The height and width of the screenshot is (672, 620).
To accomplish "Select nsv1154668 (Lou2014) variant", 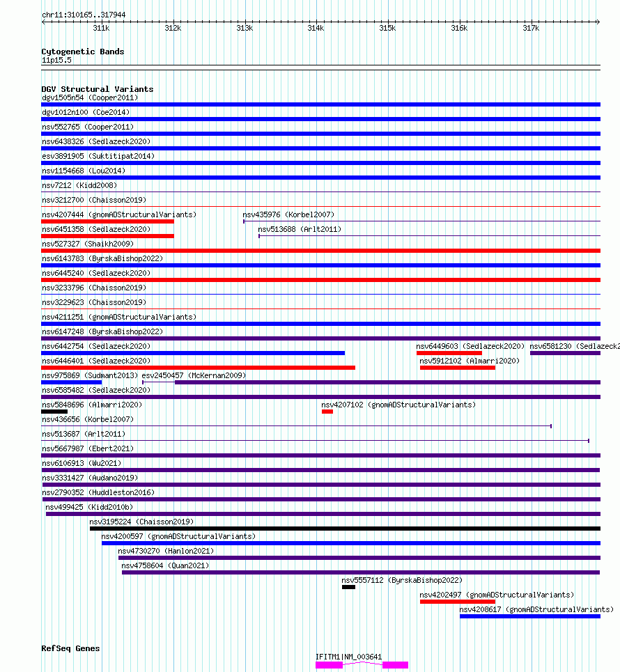I will (x=84, y=171).
